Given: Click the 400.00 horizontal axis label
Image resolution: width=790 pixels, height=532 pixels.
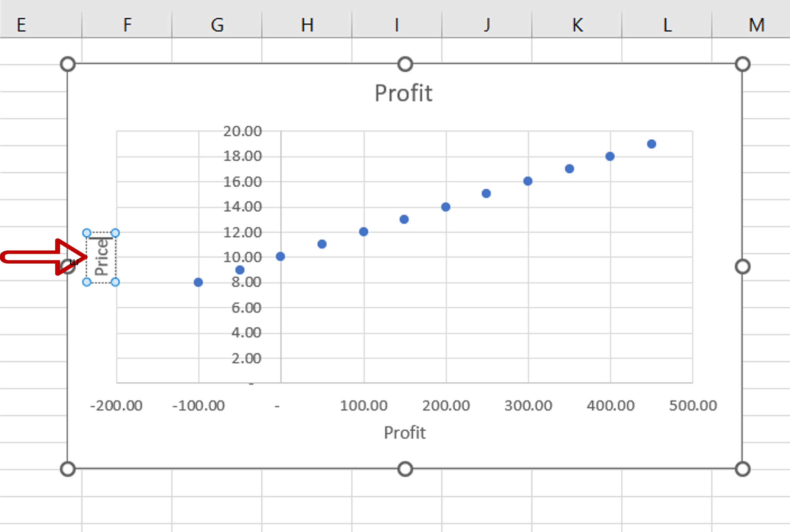Looking at the screenshot, I should (x=610, y=405).
